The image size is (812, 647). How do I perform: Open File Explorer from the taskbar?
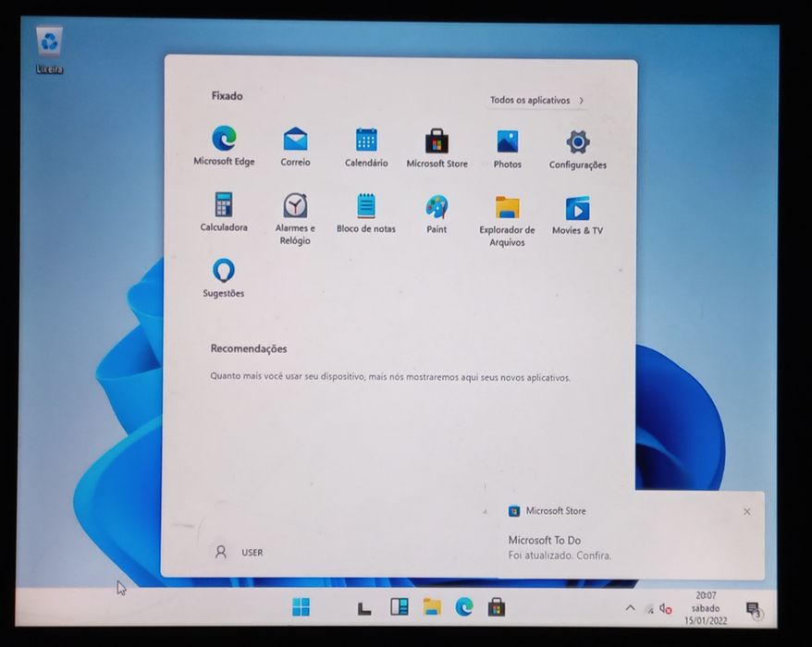[432, 606]
